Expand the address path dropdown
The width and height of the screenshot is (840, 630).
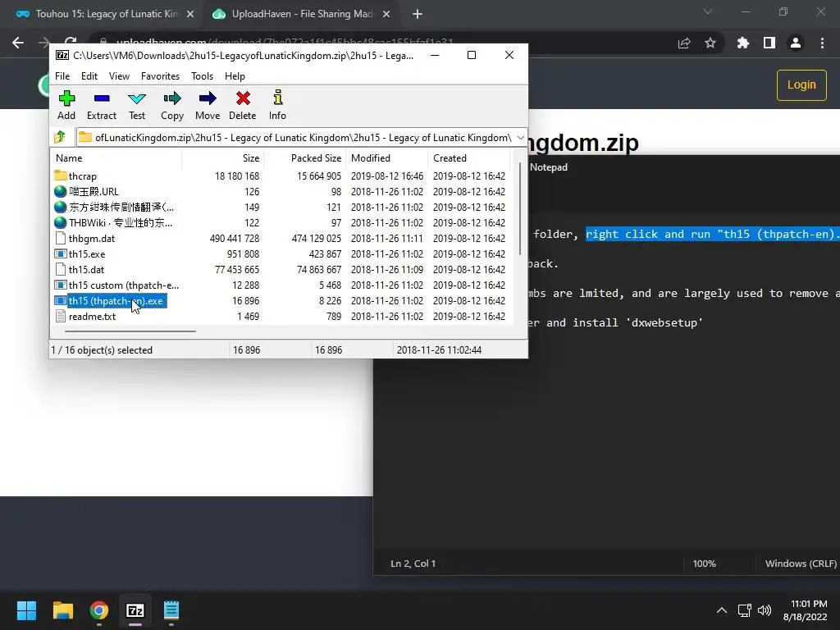520,138
